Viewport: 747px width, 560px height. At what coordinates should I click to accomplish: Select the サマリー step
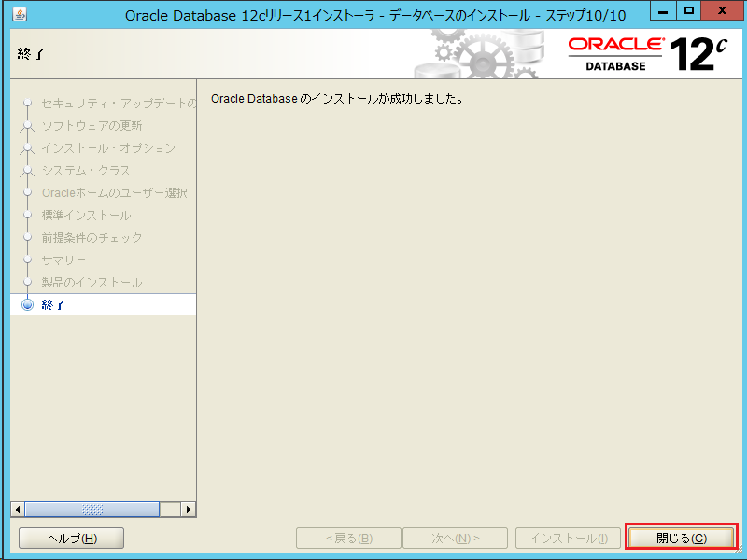tap(63, 260)
